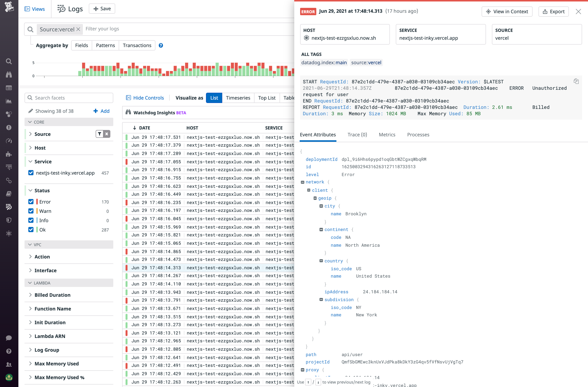Open the Events list icon in sidebar
Screen dimensions: 588x387
point(9,88)
